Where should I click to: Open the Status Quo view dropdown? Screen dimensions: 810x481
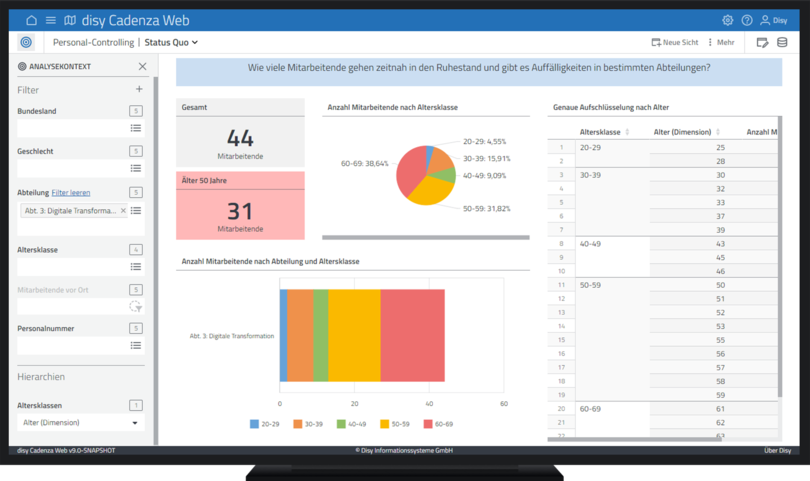click(x=171, y=42)
